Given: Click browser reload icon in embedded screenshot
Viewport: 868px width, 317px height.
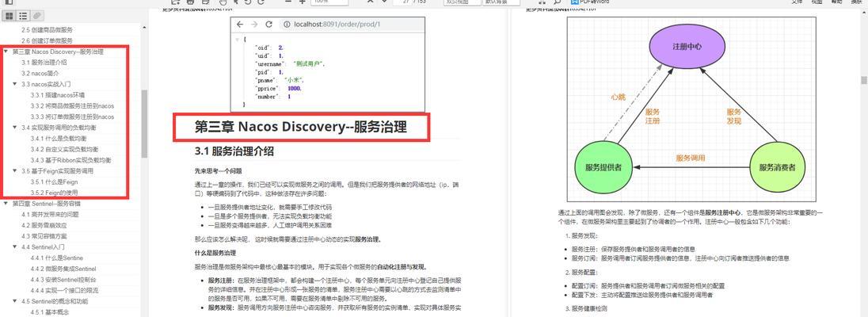Looking at the screenshot, I should point(269,25).
